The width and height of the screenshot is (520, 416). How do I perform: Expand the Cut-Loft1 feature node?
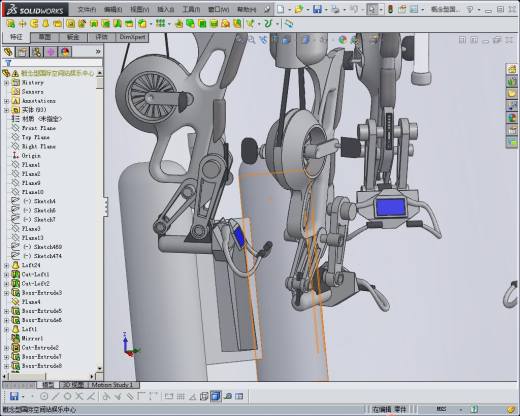pos(6,275)
